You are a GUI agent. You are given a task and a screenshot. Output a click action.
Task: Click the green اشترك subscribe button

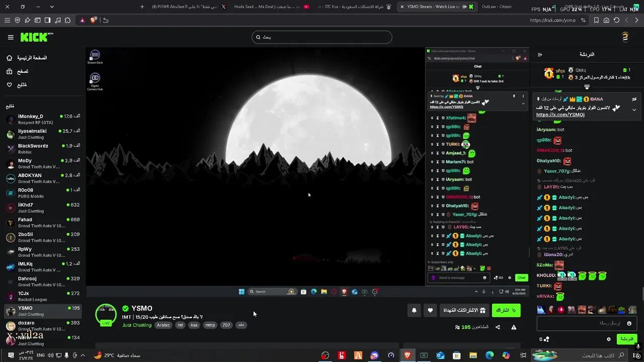pos(506,311)
